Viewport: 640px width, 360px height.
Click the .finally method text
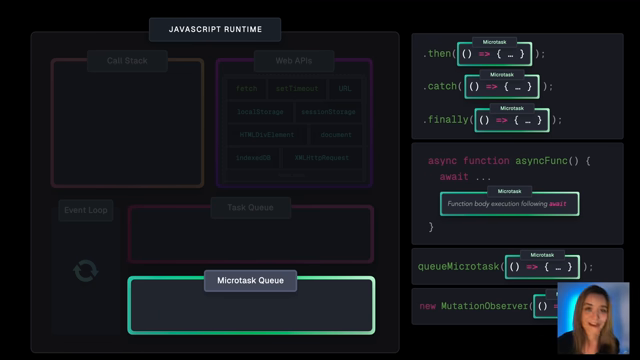(x=446, y=120)
